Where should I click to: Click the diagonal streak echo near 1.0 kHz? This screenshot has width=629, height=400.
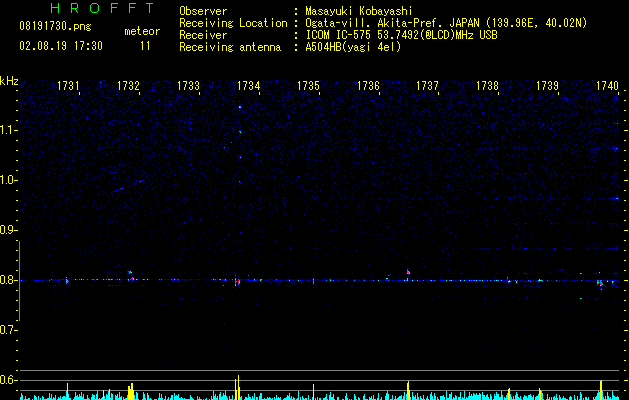(128, 186)
